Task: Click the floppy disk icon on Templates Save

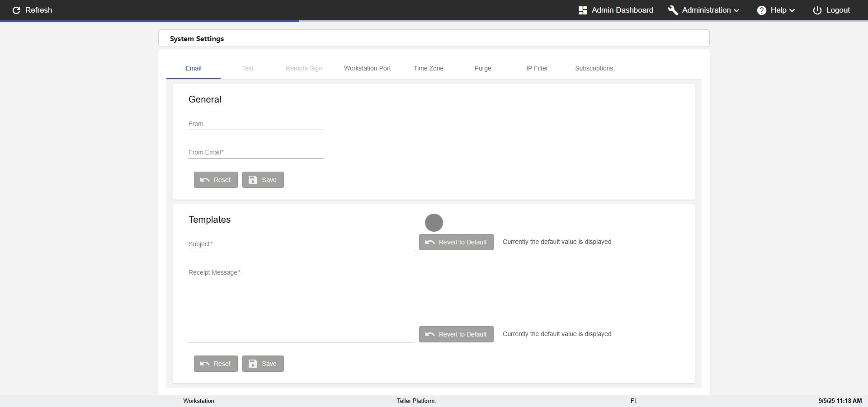Action: (x=253, y=364)
